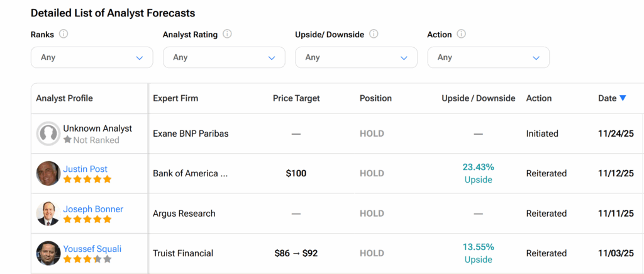Click the Expert Firm column header
The image size is (644, 274).
(175, 98)
